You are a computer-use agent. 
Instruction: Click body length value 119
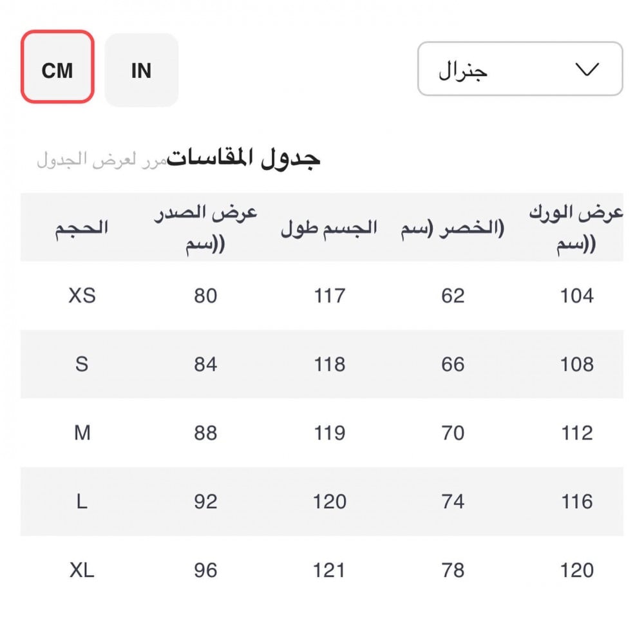329,433
